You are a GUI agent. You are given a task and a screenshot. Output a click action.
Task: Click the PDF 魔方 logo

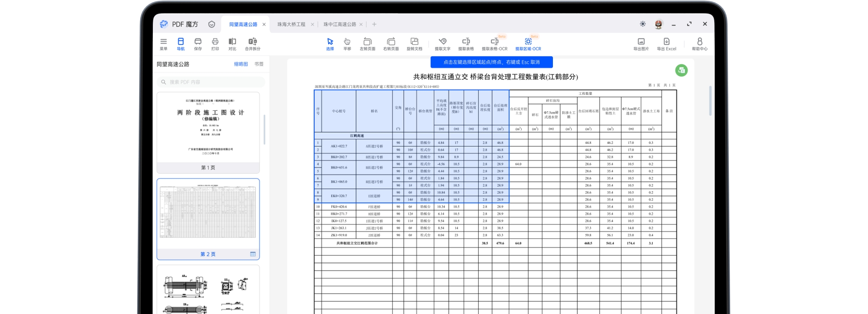click(x=164, y=24)
